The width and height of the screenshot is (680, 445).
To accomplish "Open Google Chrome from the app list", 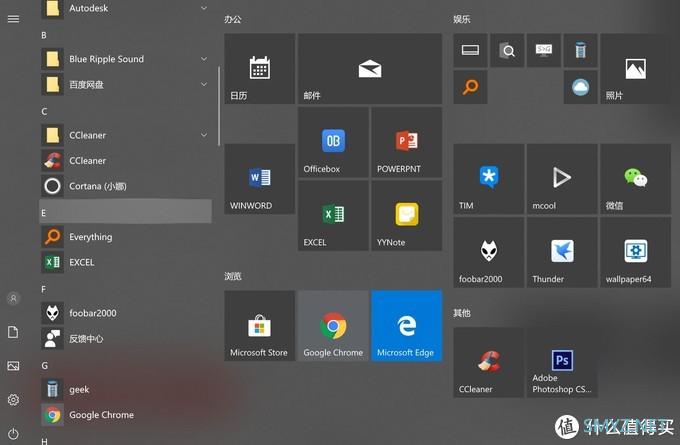I will (x=126, y=415).
